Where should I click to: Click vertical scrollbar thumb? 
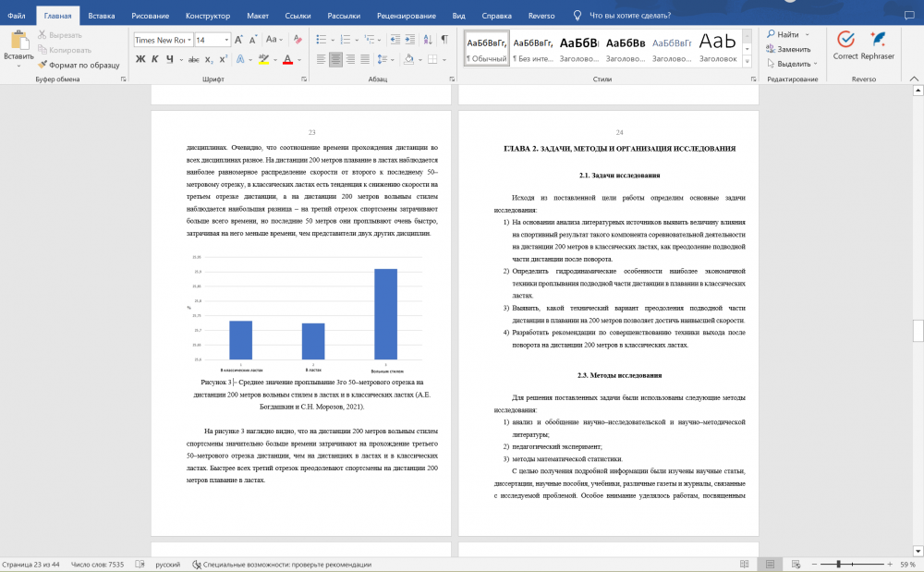click(x=918, y=331)
